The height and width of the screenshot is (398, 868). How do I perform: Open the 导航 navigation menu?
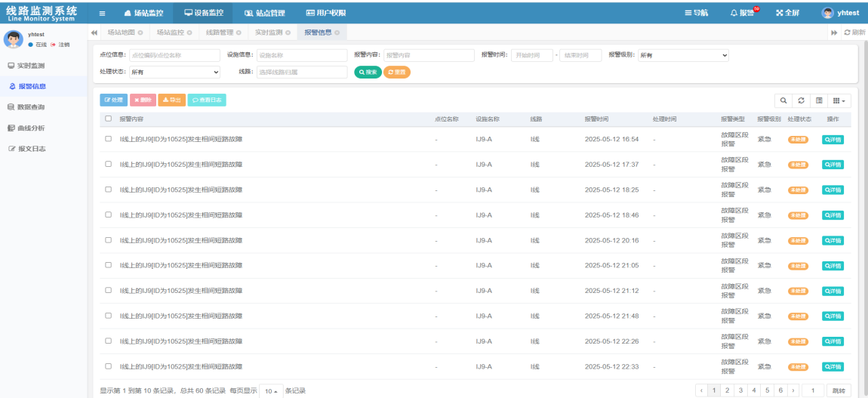click(x=696, y=13)
